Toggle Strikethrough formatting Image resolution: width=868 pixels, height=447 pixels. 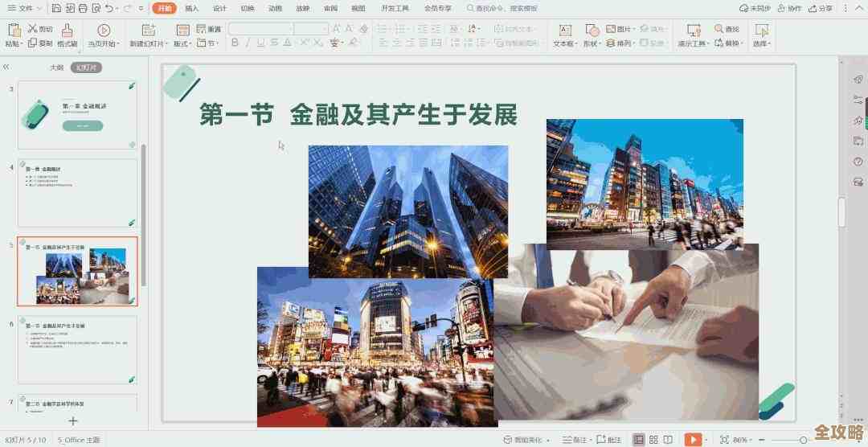[x=274, y=43]
